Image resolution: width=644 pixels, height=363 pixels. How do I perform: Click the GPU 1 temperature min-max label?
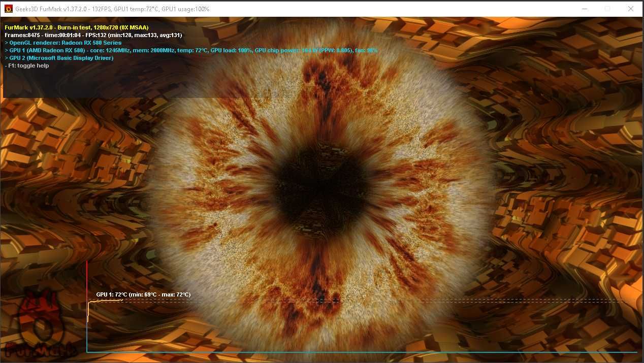(143, 294)
